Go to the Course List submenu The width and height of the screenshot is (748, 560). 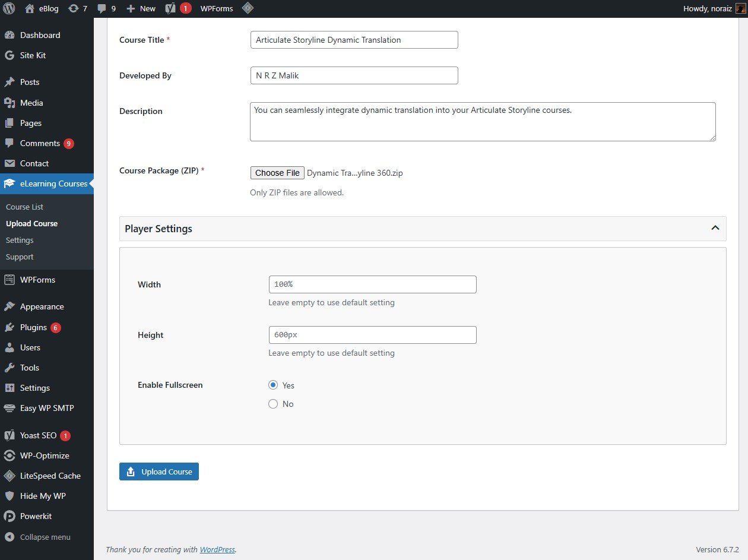24,207
